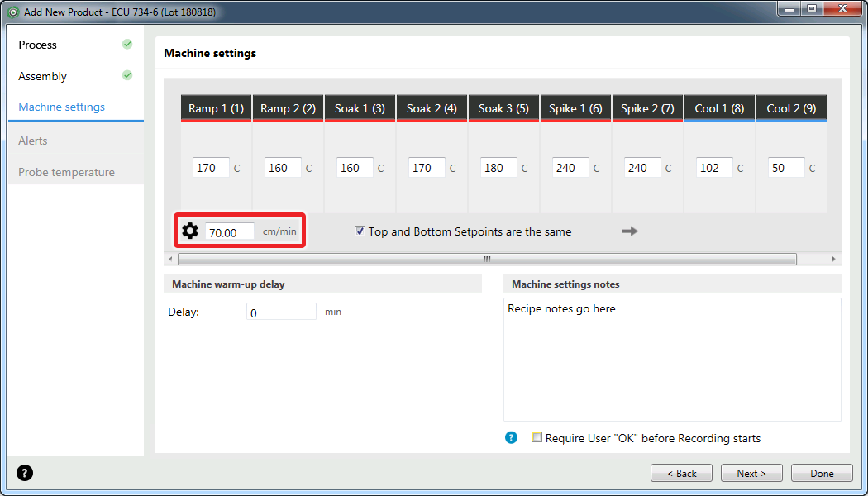
Task: Edit the Soak 3 (5) temperature field
Action: click(x=498, y=168)
